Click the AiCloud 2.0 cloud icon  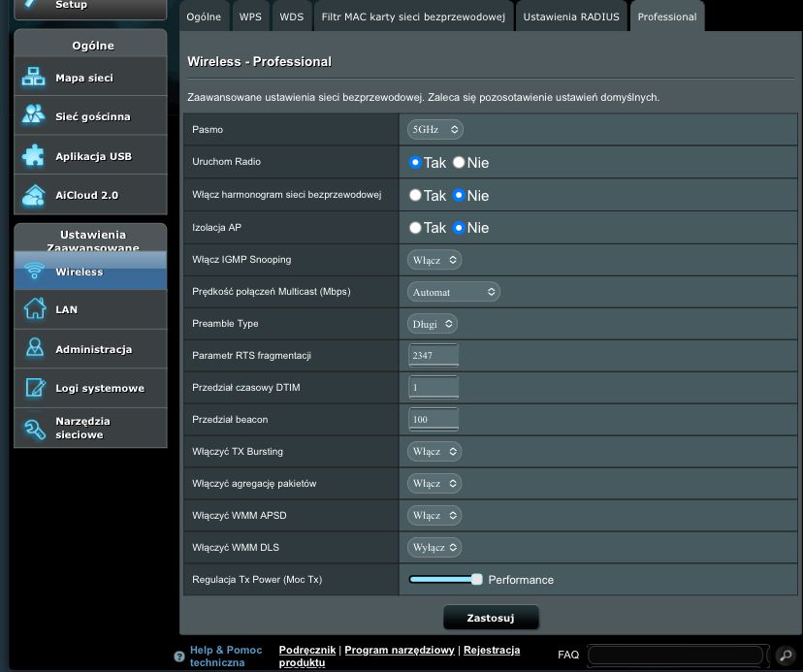point(34,195)
